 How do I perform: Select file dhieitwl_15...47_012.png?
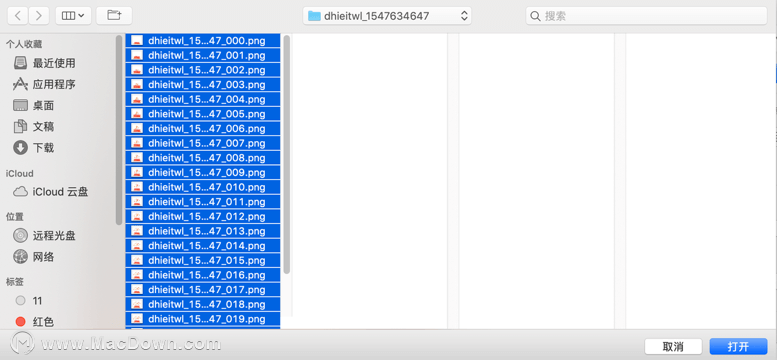pyautogui.click(x=203, y=216)
